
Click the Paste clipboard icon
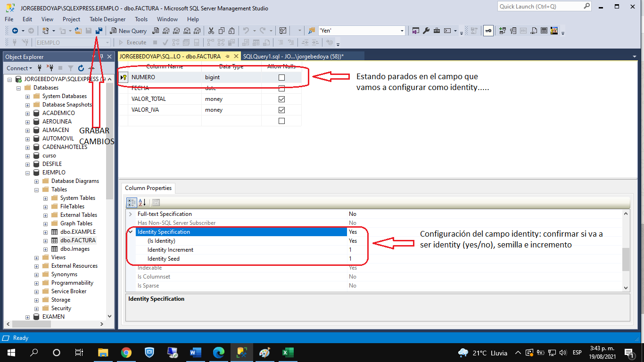(x=231, y=31)
